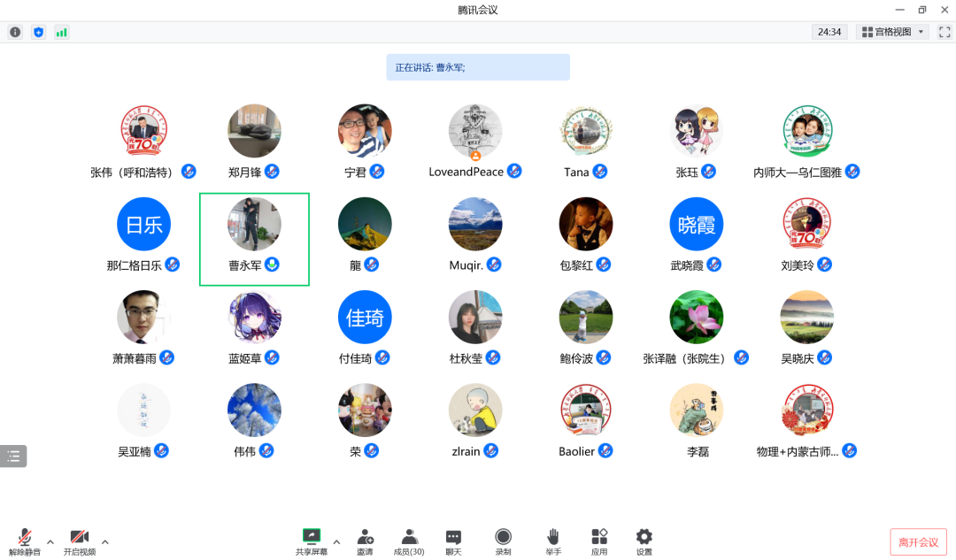956x560 pixels.
Task: Click the blue security shield icon
Action: [38, 32]
